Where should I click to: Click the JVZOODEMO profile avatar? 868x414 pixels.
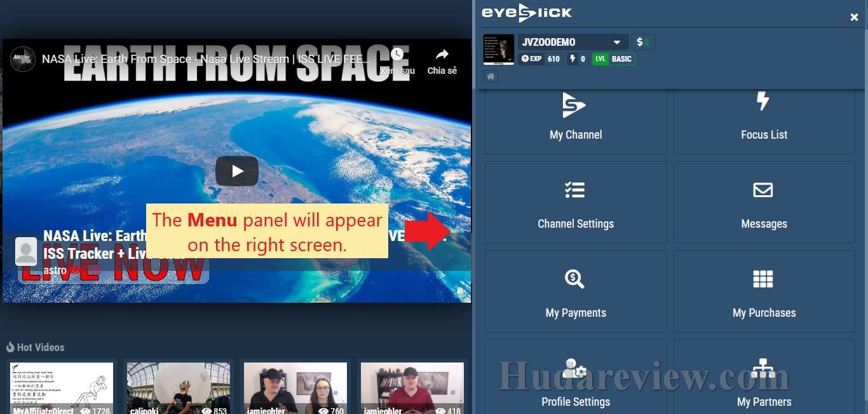(x=499, y=50)
